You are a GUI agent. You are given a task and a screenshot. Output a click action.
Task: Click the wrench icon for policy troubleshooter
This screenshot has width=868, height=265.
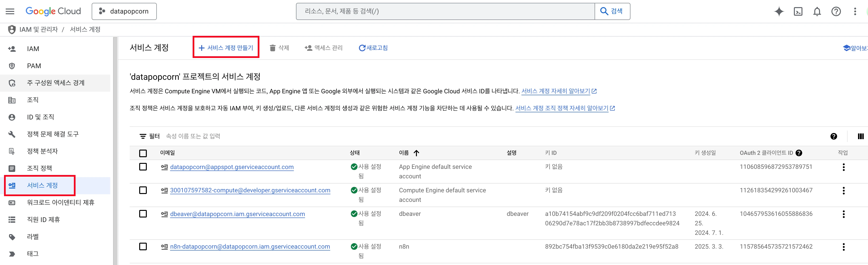point(12,134)
